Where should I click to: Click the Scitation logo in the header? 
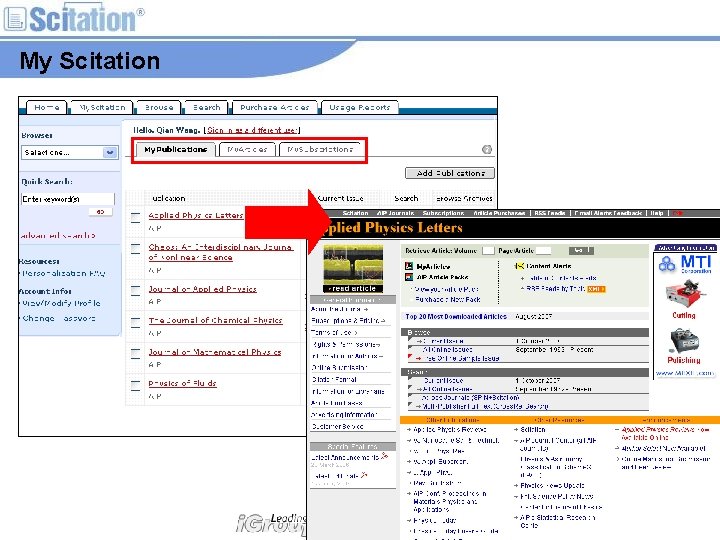[x=73, y=17]
